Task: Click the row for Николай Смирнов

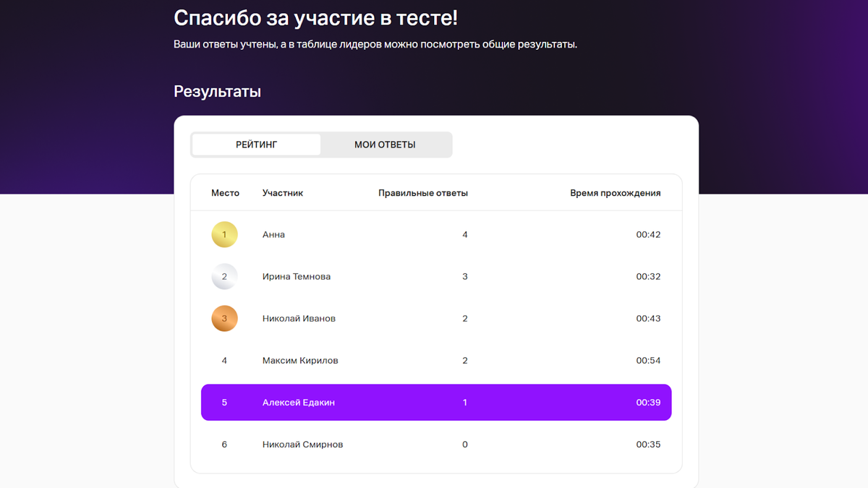Action: click(435, 444)
